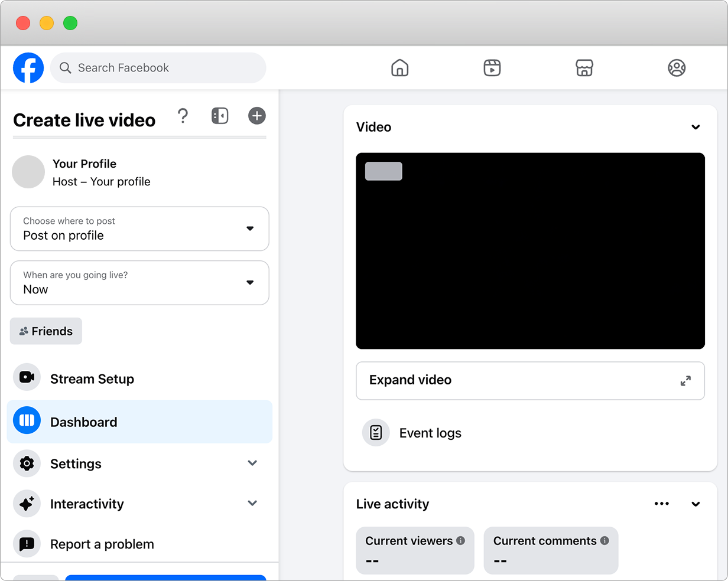Click the Create live video heading
The image size is (728, 581).
(84, 120)
